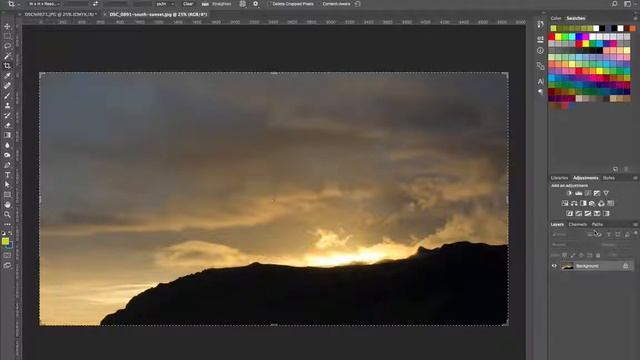Pick the red swatch in Swatches panel
This screenshot has width=640, height=360.
point(551,37)
